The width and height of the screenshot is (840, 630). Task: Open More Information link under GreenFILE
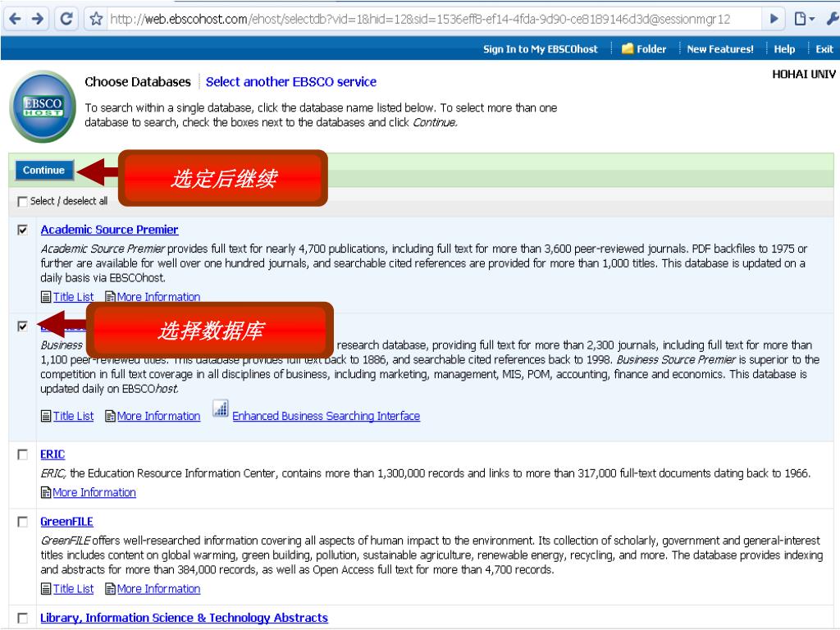[158, 589]
